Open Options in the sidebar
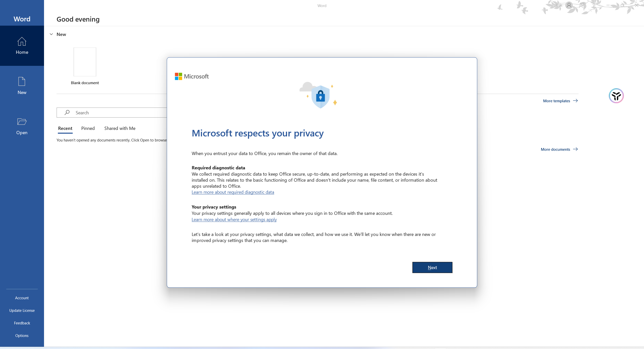The height and width of the screenshot is (349, 644). [x=22, y=336]
